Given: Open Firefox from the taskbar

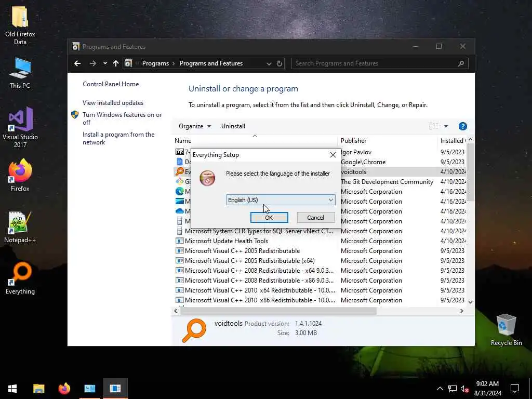Looking at the screenshot, I should point(64,389).
